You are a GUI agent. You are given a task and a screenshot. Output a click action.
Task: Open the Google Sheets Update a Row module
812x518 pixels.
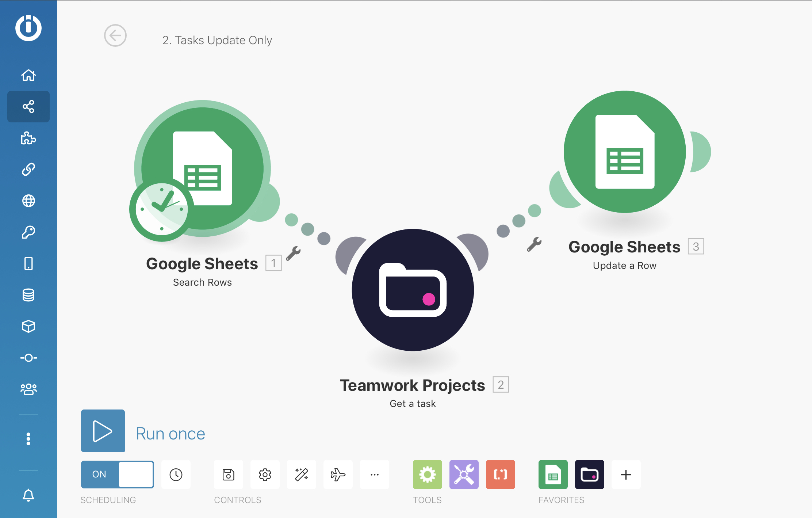[x=625, y=152]
